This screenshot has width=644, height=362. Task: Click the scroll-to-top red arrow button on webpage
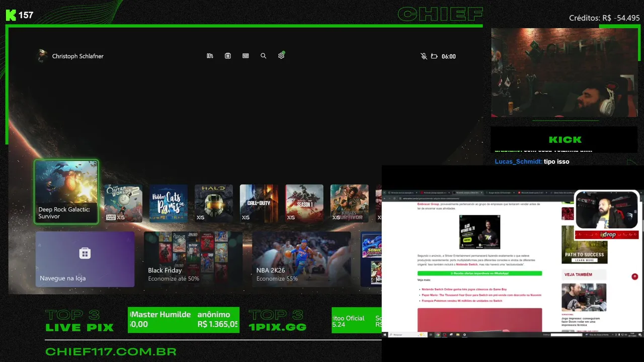pos(635,277)
